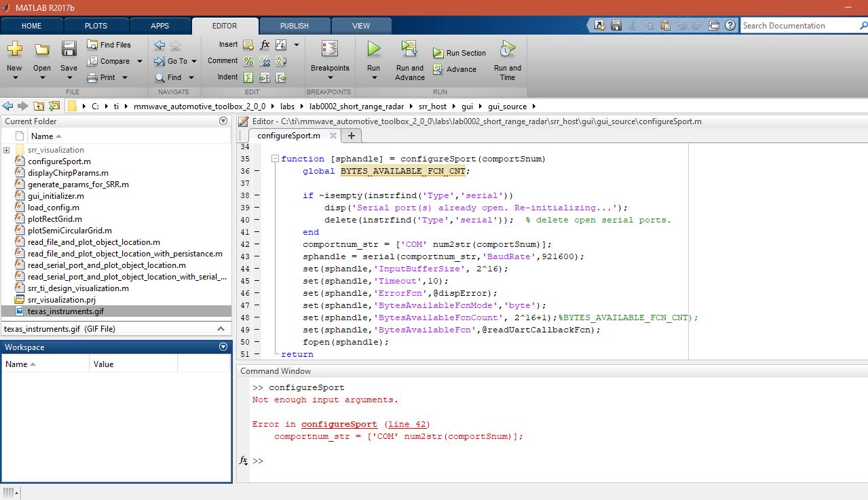The image size is (868, 500).
Task: Click the Switch Windows icon
Action: pyautogui.click(x=713, y=26)
